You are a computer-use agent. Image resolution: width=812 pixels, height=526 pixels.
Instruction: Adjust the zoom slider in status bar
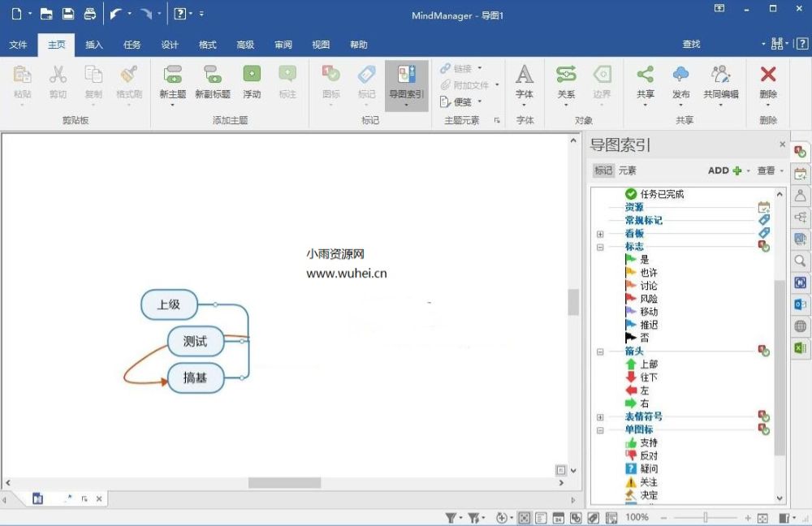coord(706,517)
